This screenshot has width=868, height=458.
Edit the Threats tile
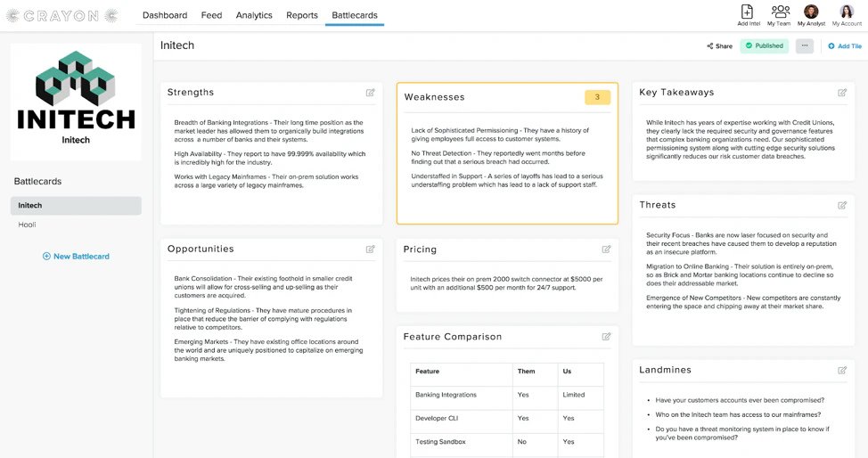[842, 205]
